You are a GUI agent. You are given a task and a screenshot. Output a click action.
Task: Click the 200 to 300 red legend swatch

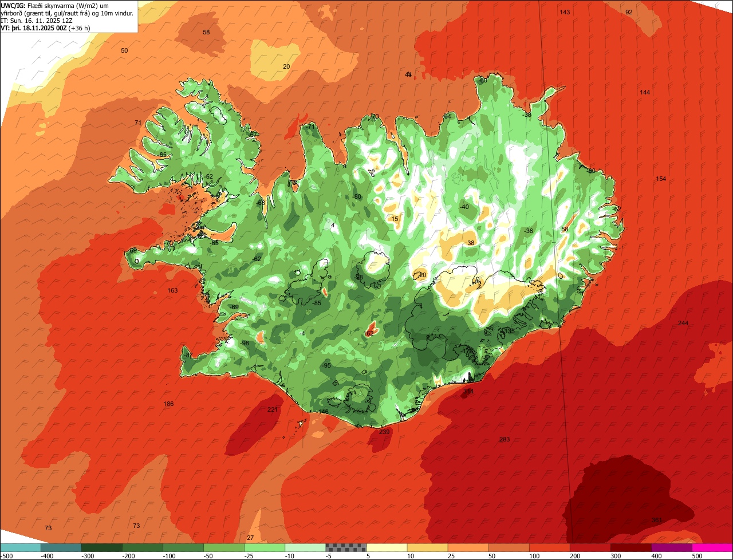coord(590,547)
